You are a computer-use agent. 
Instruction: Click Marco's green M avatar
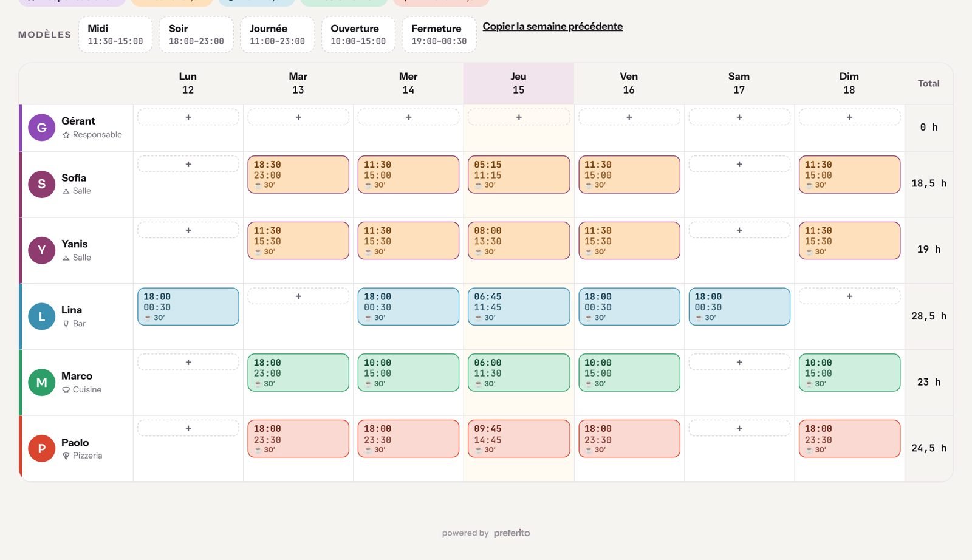point(42,383)
